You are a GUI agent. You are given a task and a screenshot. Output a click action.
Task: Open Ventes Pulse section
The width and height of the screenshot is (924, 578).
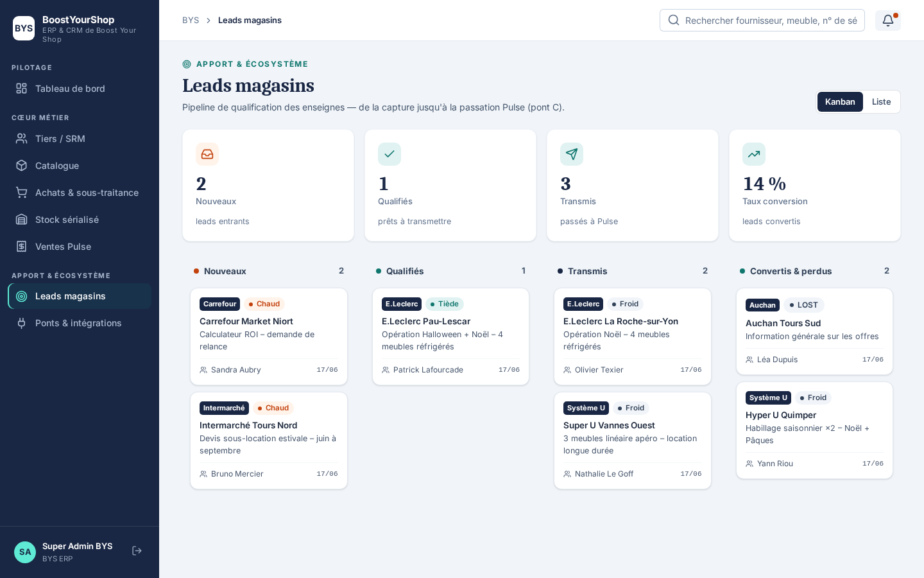click(80, 247)
